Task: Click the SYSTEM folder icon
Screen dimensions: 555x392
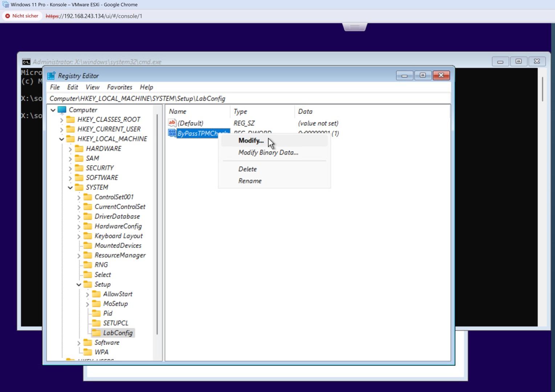Action: coord(79,187)
